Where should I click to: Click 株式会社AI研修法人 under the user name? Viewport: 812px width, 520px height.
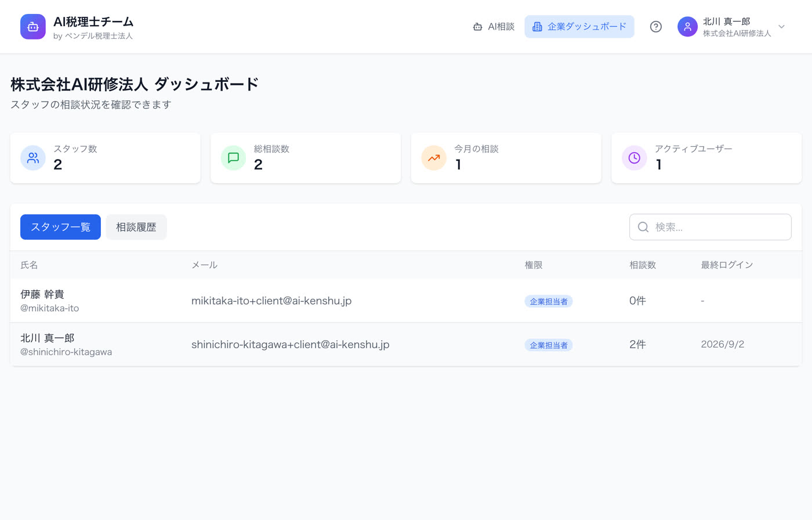(737, 34)
